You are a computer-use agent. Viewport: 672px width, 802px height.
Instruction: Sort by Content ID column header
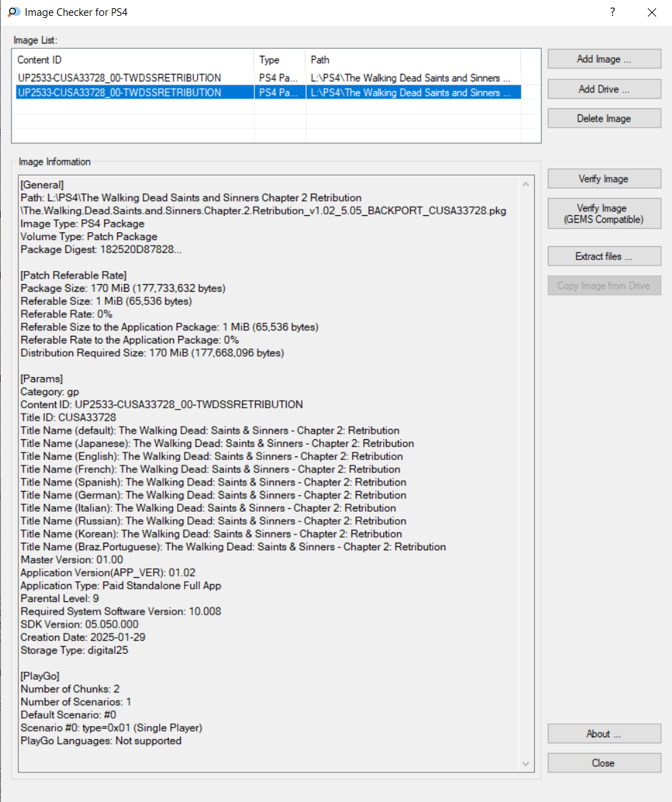134,60
